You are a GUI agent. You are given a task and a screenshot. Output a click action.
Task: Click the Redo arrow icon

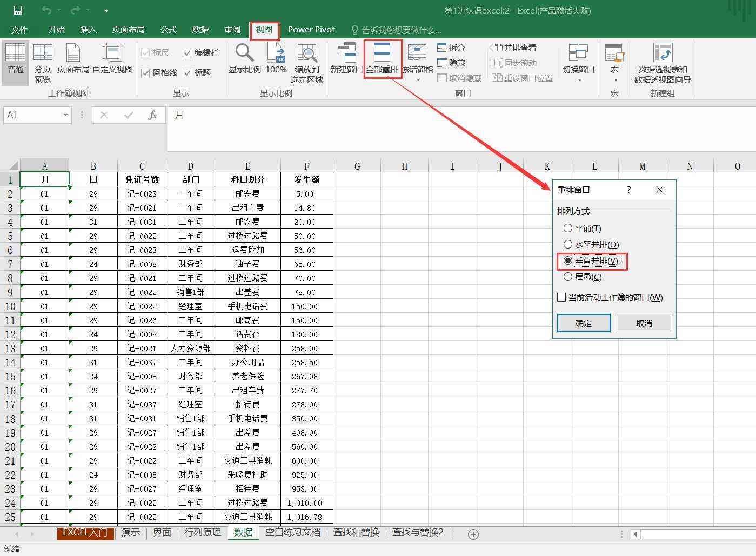75,10
